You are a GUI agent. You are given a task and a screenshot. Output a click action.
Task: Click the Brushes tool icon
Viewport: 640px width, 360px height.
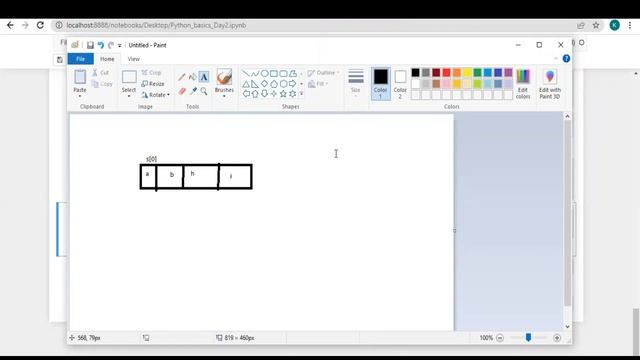224,77
